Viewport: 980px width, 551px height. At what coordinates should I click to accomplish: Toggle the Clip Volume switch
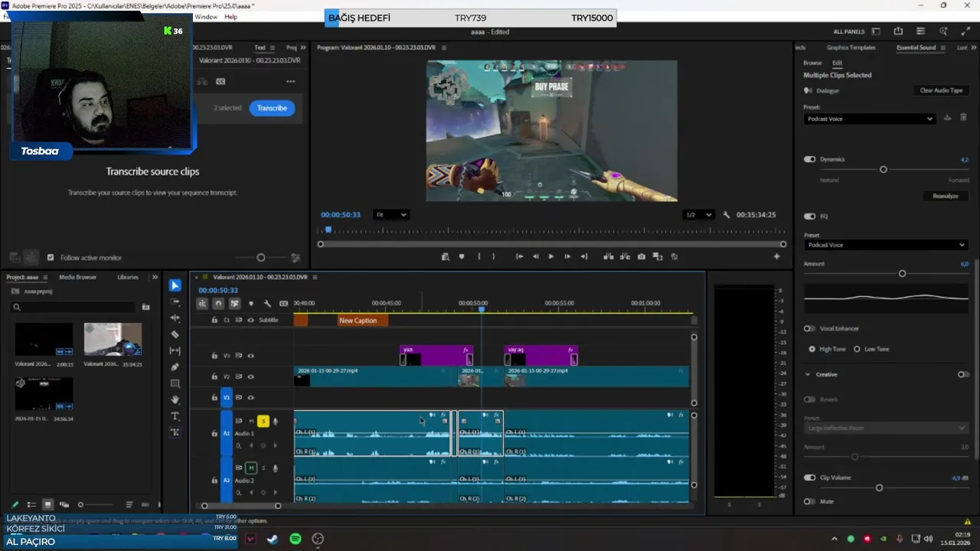point(809,478)
